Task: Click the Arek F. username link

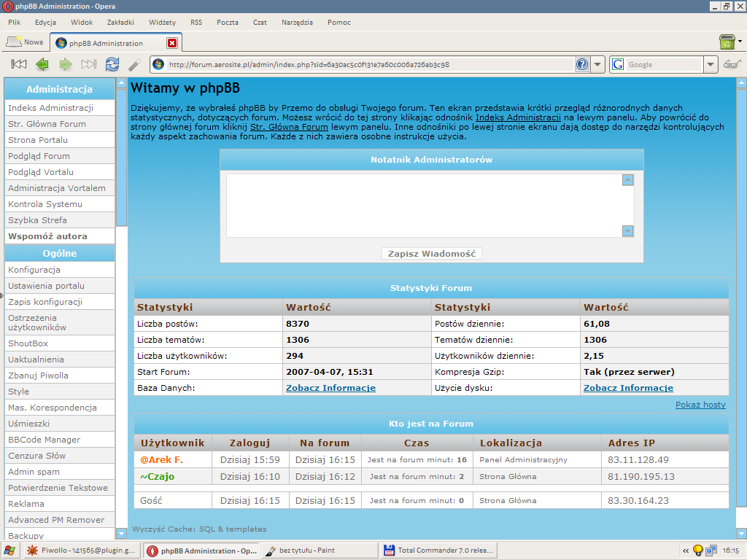Action: [x=161, y=460]
